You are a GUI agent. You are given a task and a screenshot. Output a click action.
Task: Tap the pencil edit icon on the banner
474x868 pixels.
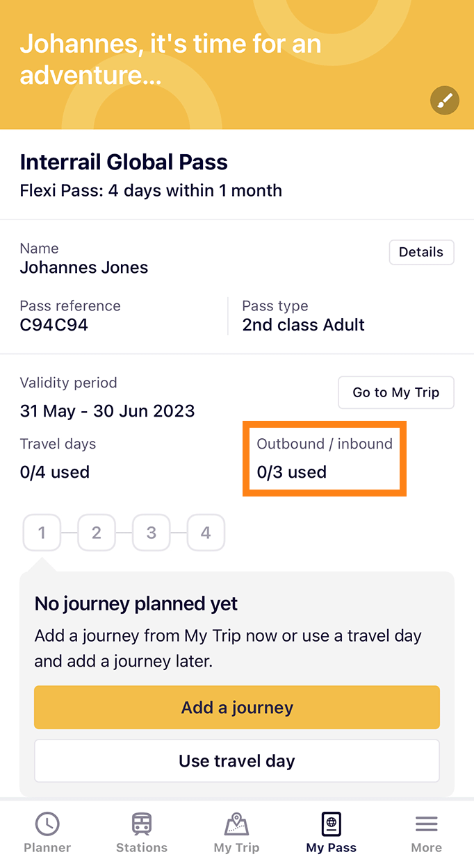click(445, 100)
